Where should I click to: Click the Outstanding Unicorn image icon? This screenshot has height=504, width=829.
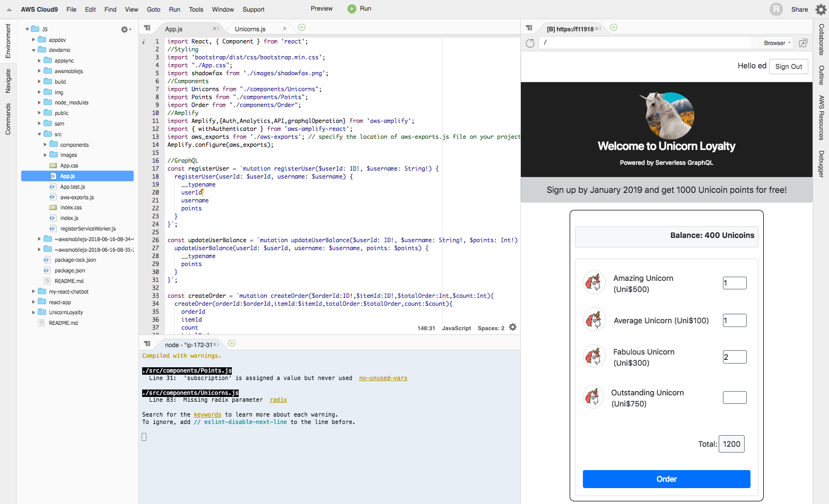click(x=594, y=396)
